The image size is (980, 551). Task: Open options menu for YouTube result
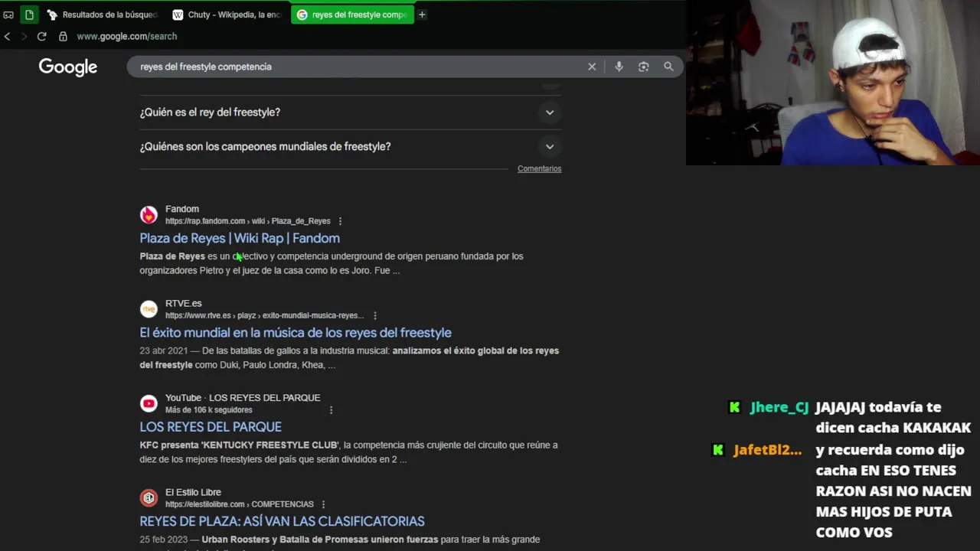coord(331,410)
